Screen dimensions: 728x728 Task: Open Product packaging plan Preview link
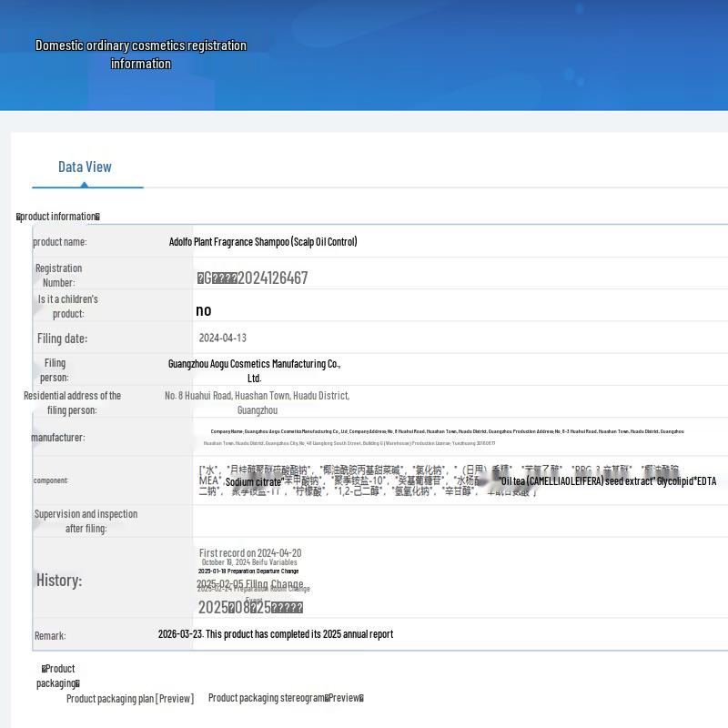130,698
